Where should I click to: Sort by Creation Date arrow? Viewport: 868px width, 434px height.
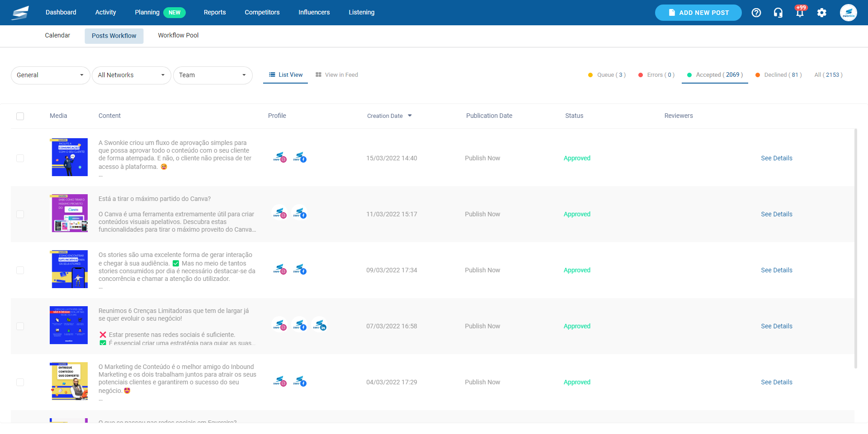point(410,116)
